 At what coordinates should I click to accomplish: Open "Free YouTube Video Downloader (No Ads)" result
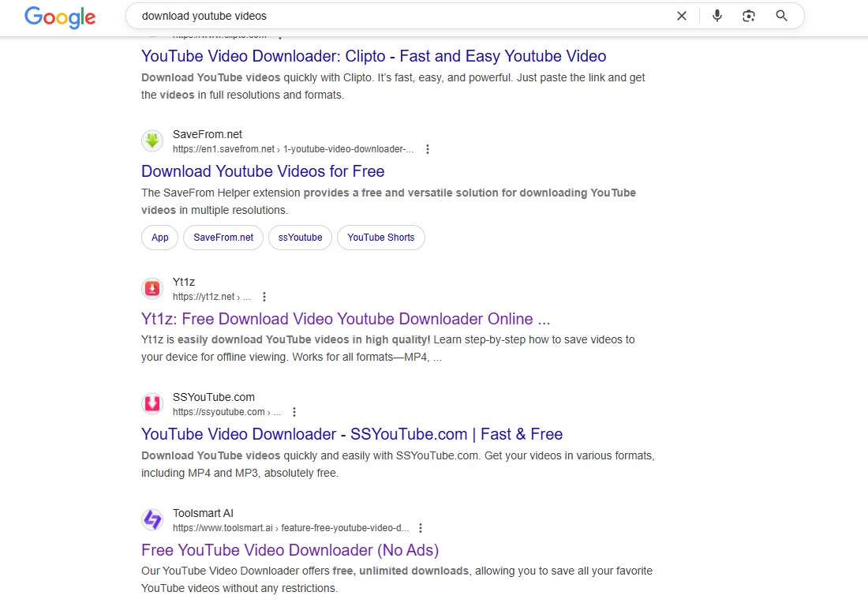[290, 550]
